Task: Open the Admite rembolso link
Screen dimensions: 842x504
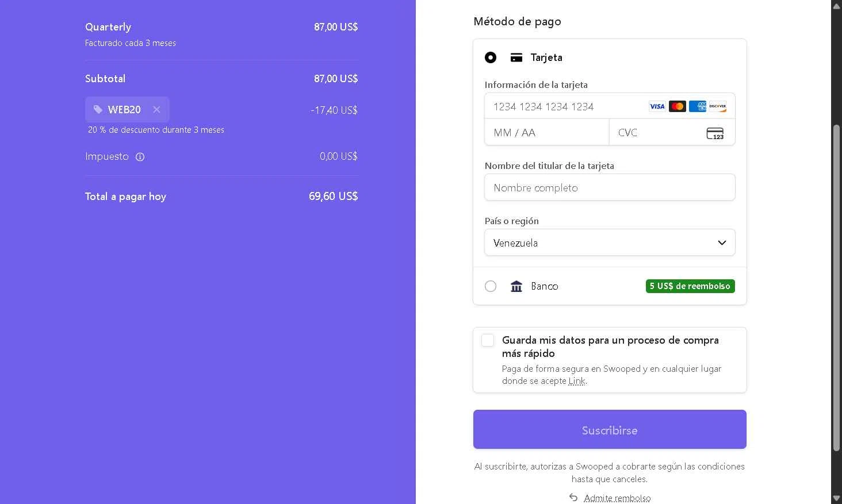Action: tap(617, 498)
